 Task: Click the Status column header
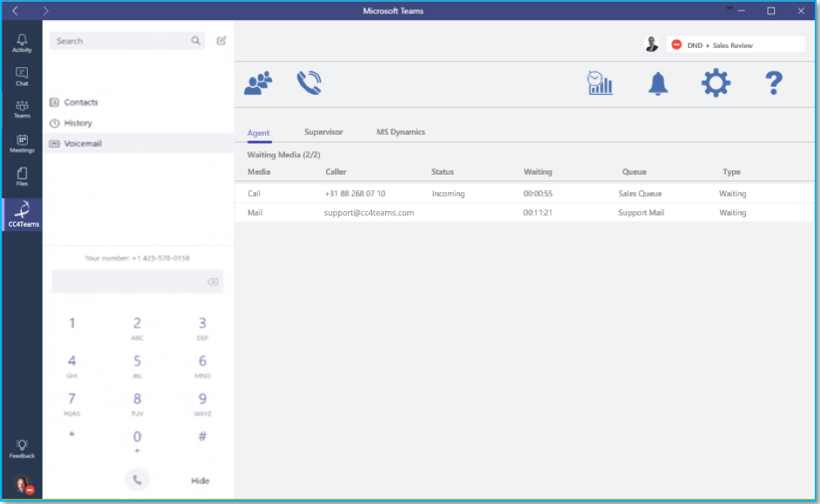pos(443,171)
